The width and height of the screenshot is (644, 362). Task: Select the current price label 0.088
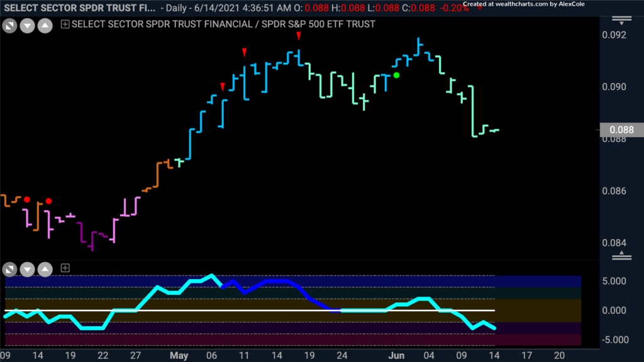pos(621,129)
